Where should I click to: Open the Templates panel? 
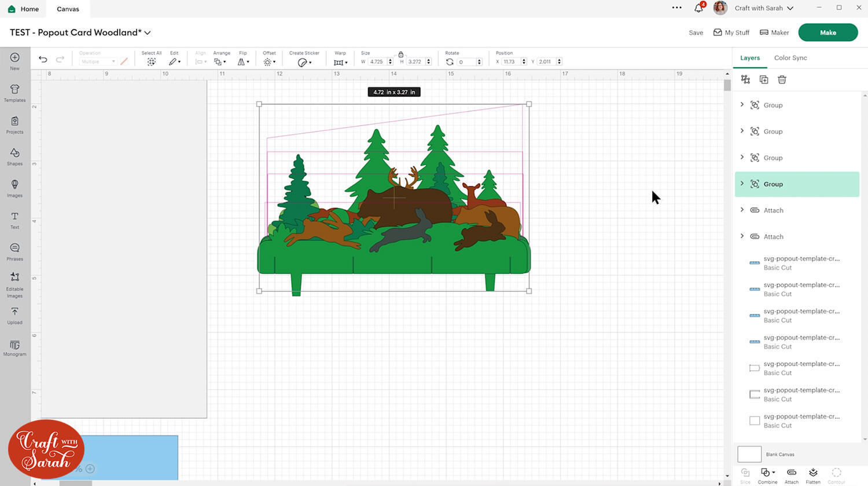click(14, 93)
